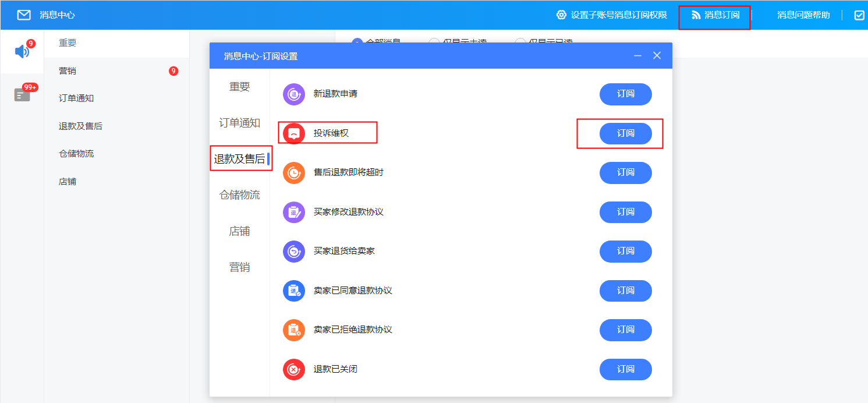Minimize the 订阅设置 dialog
868x403 pixels.
(637, 56)
